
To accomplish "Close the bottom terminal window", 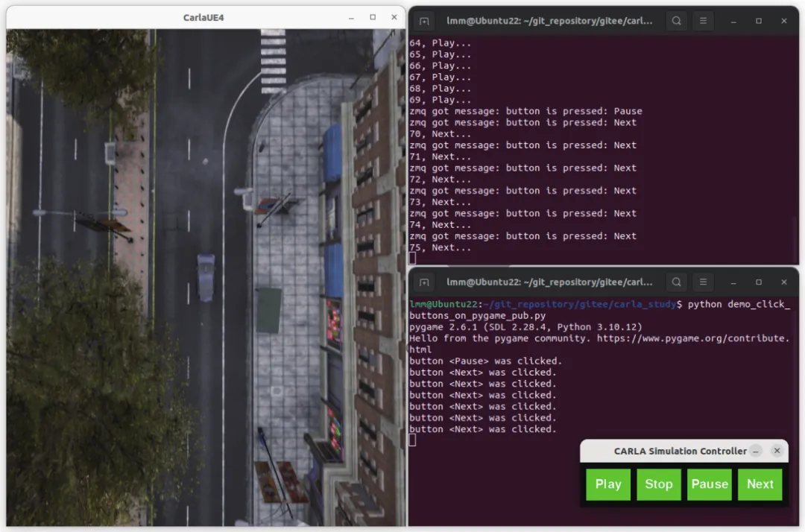I will pos(784,282).
